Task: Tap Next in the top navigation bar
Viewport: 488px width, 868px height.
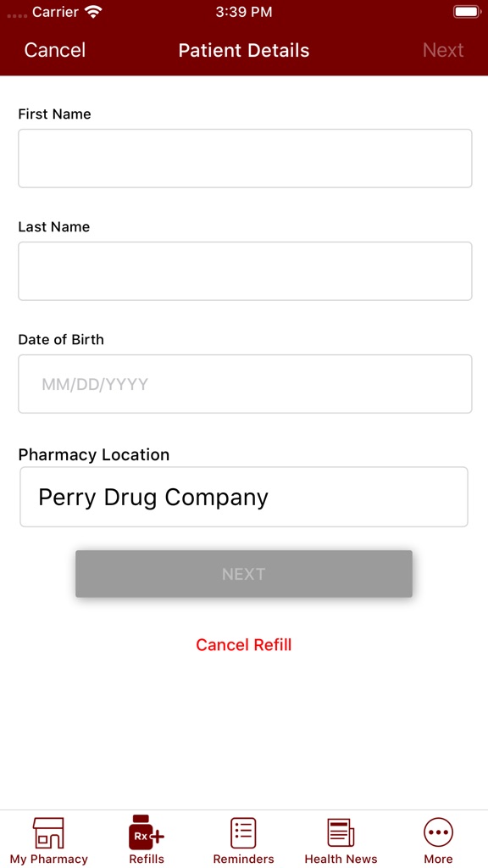Action: pos(443,50)
